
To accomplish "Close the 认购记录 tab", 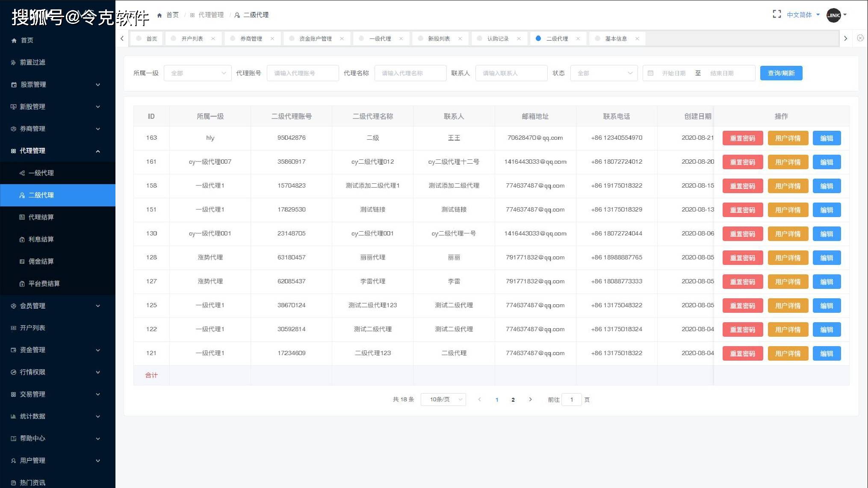I will (519, 38).
